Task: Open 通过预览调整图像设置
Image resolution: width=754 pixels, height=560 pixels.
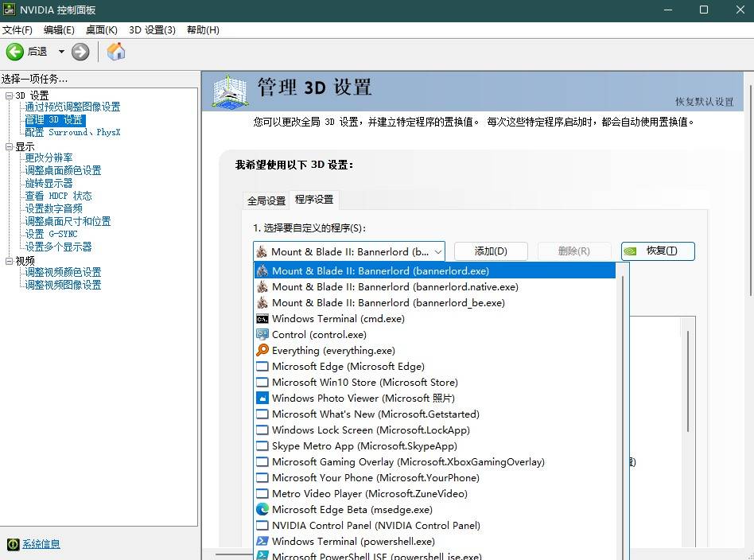Action: point(72,107)
